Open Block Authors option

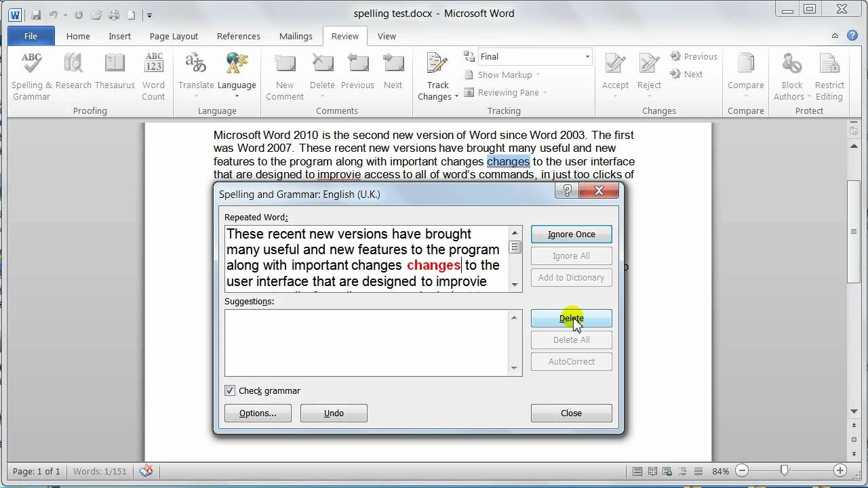click(x=792, y=77)
